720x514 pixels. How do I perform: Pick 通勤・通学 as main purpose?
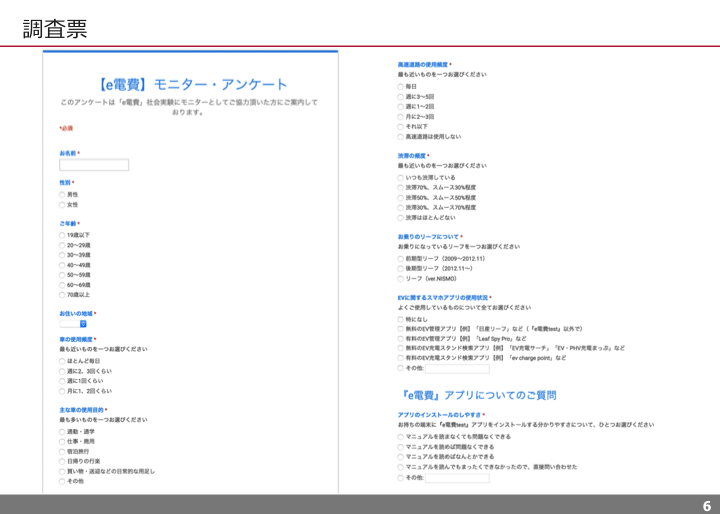coord(62,432)
